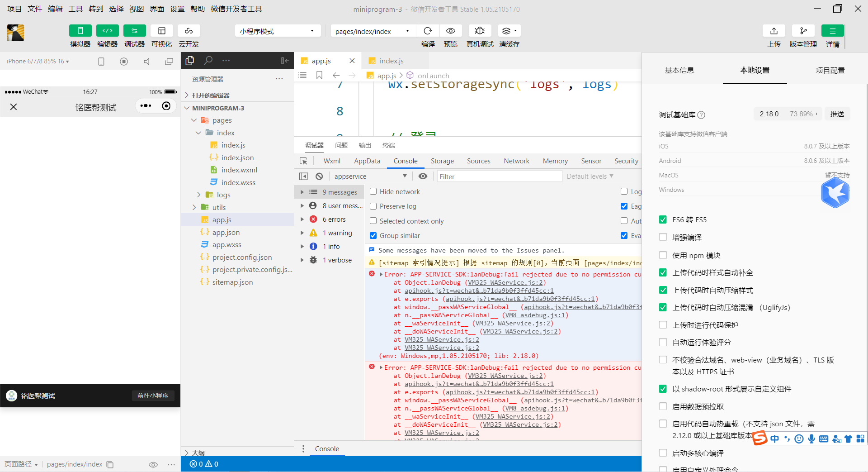The height and width of the screenshot is (472, 868).
Task: Toggle the console sidebar panel icon
Action: point(303,176)
